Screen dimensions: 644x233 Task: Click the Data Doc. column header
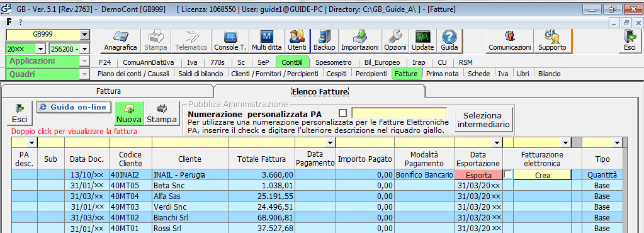tap(87, 159)
